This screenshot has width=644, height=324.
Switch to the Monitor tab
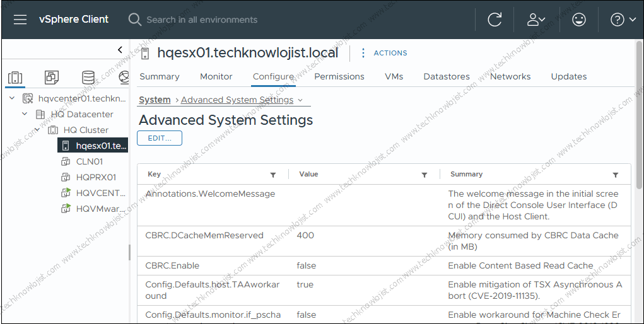tap(216, 76)
